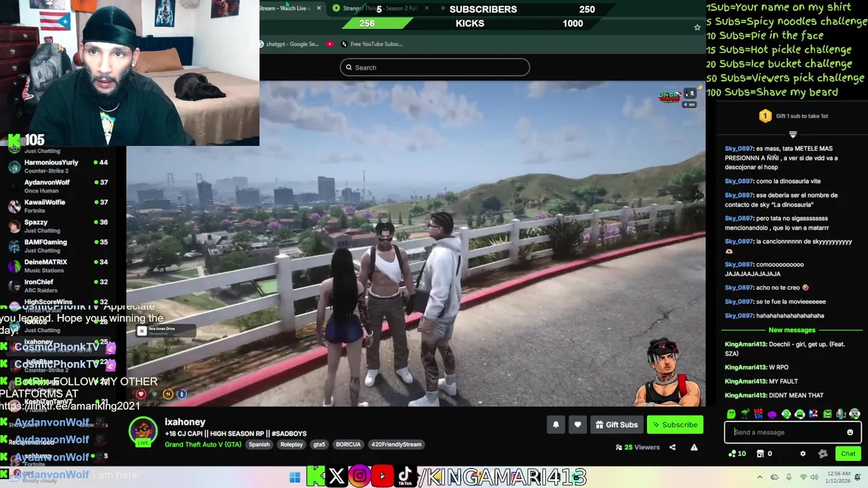Click the live stream video player
This screenshot has width=868, height=488.
(x=415, y=244)
